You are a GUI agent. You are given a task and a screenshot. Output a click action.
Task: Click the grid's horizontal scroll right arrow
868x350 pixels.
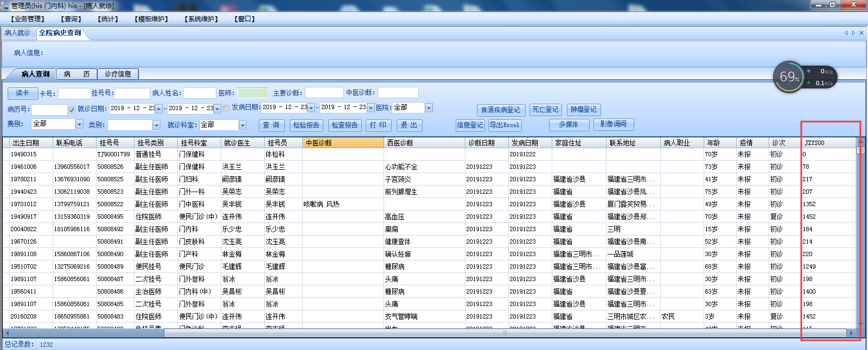click(851, 333)
